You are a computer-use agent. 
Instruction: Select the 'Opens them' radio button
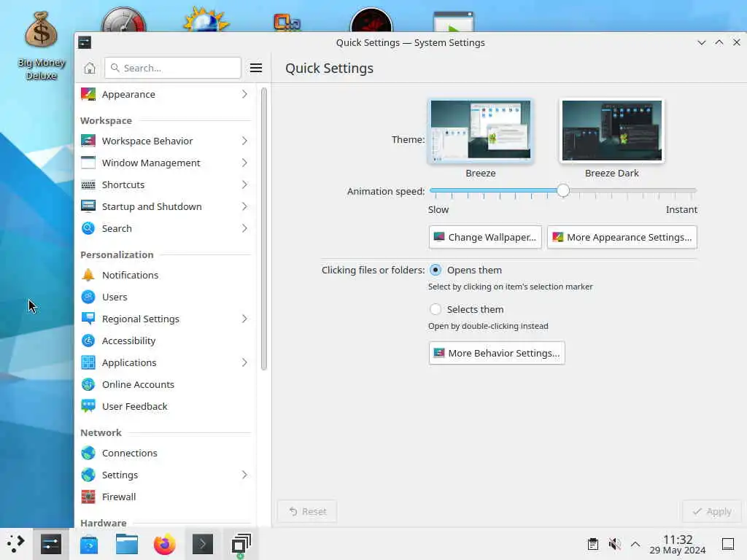436,270
